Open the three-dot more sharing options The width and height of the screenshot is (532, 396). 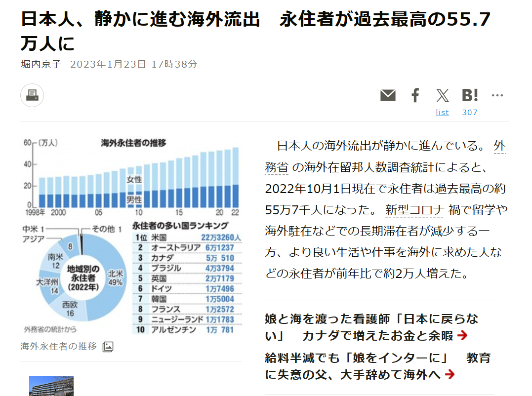tap(497, 95)
